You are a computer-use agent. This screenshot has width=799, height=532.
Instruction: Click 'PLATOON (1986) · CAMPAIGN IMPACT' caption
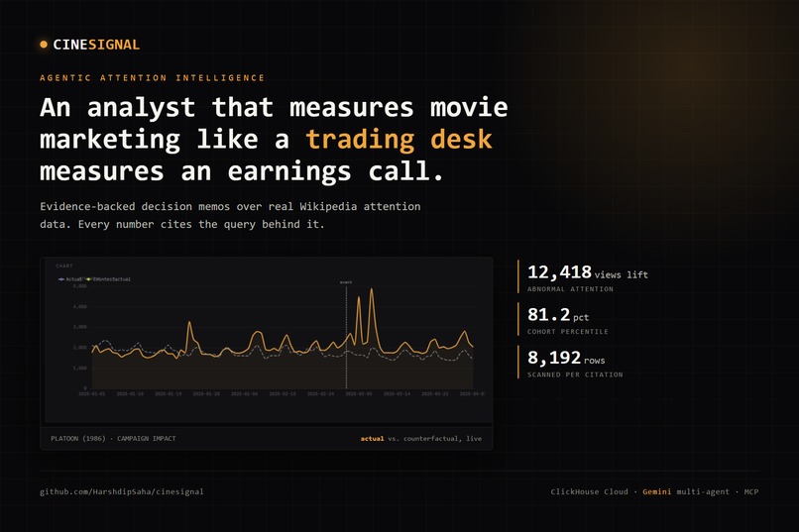tap(113, 438)
